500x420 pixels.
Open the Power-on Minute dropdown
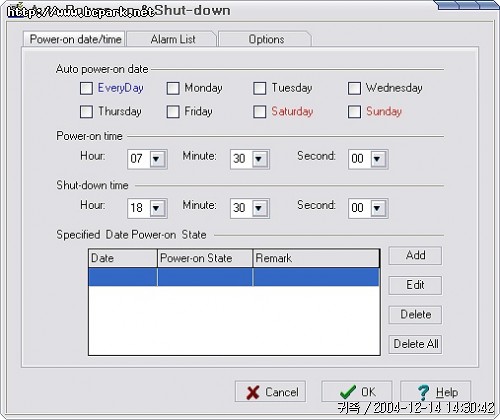coord(259,159)
